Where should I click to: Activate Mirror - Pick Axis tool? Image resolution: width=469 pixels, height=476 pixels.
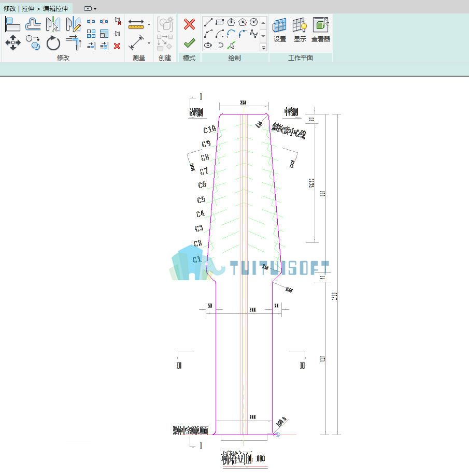pos(53,24)
